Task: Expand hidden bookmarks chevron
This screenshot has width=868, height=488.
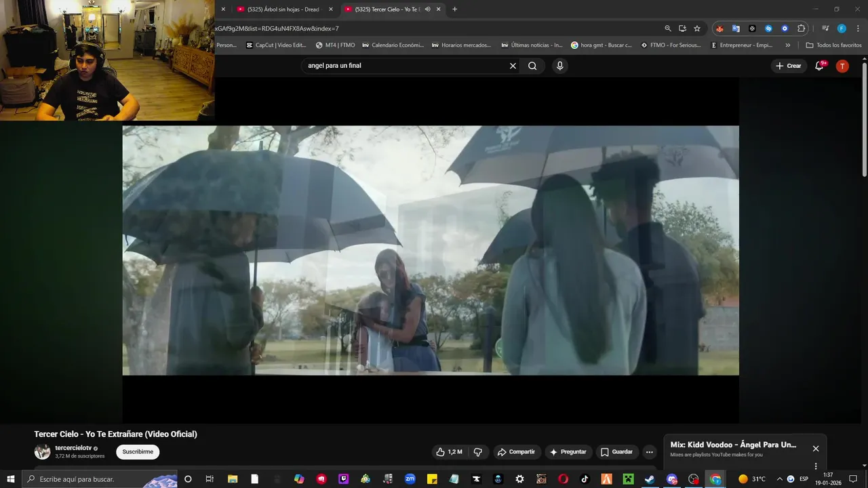Action: click(x=787, y=45)
